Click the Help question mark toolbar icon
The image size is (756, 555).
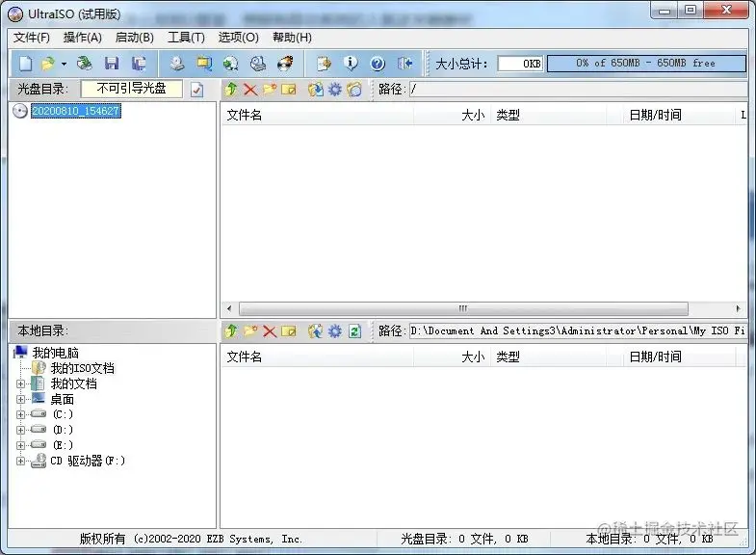click(378, 64)
